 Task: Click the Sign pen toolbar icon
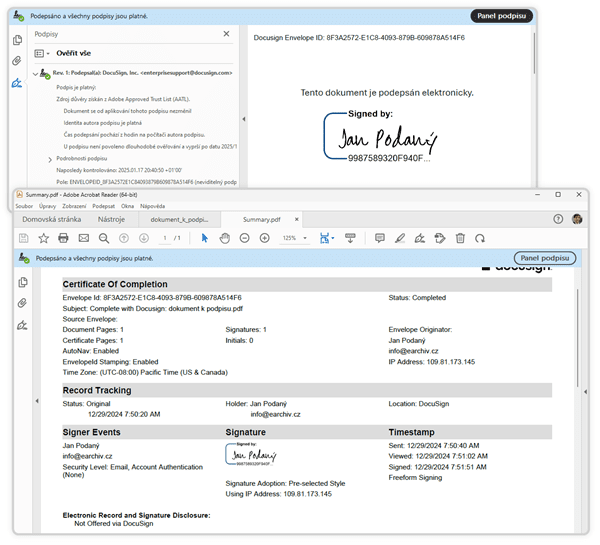point(420,238)
